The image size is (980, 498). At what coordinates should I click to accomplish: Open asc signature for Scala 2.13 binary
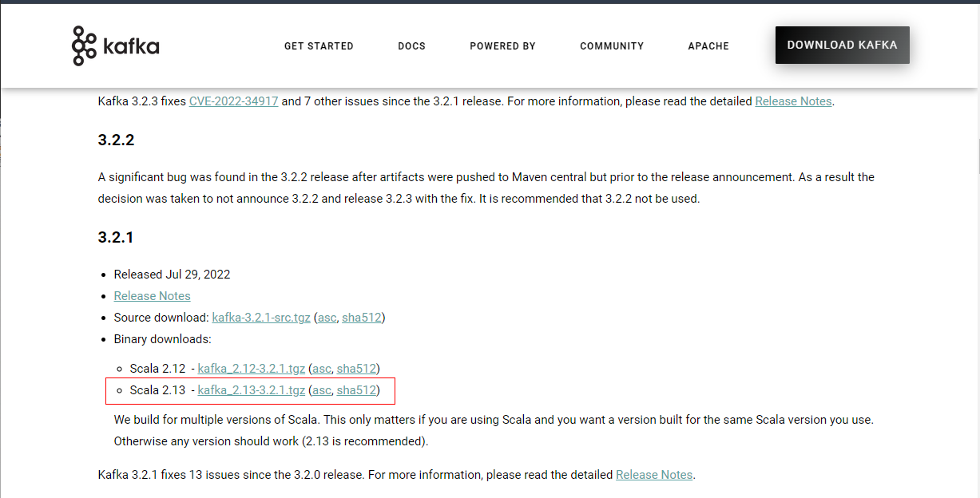(x=321, y=390)
